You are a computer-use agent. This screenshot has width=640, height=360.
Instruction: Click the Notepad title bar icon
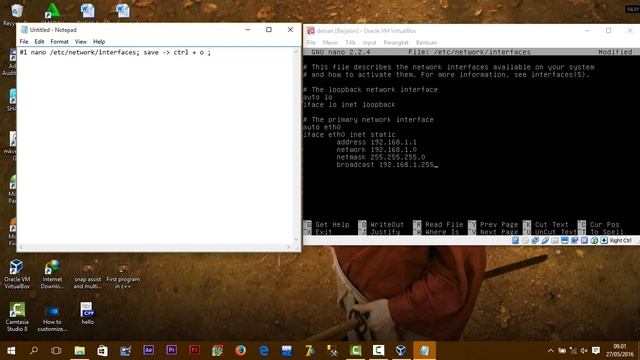point(24,30)
